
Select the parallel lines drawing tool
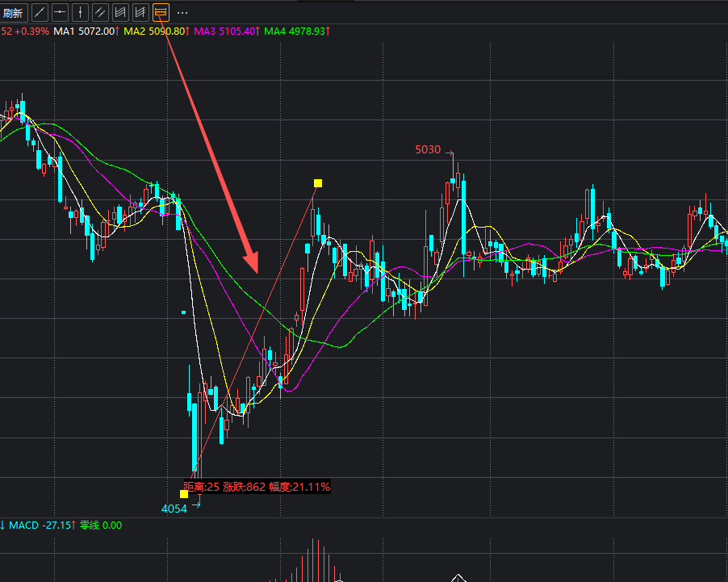click(100, 12)
